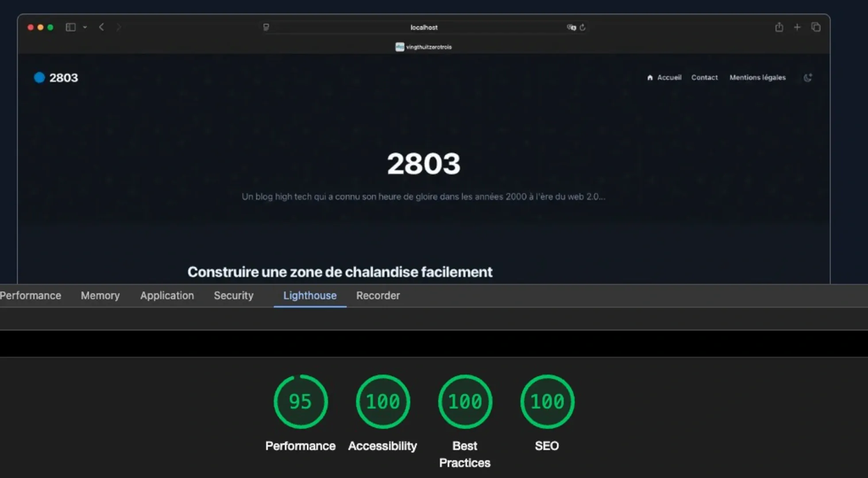Click the Performance score gauge 95
Image resolution: width=868 pixels, height=478 pixels.
tap(301, 401)
